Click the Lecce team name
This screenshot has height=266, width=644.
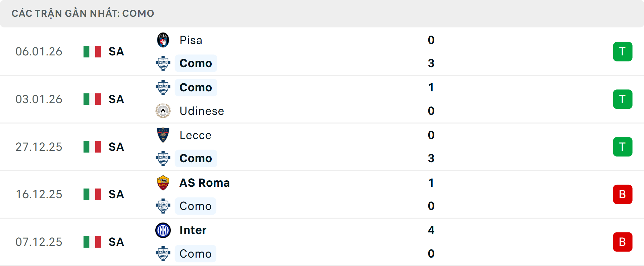pyautogui.click(x=196, y=135)
